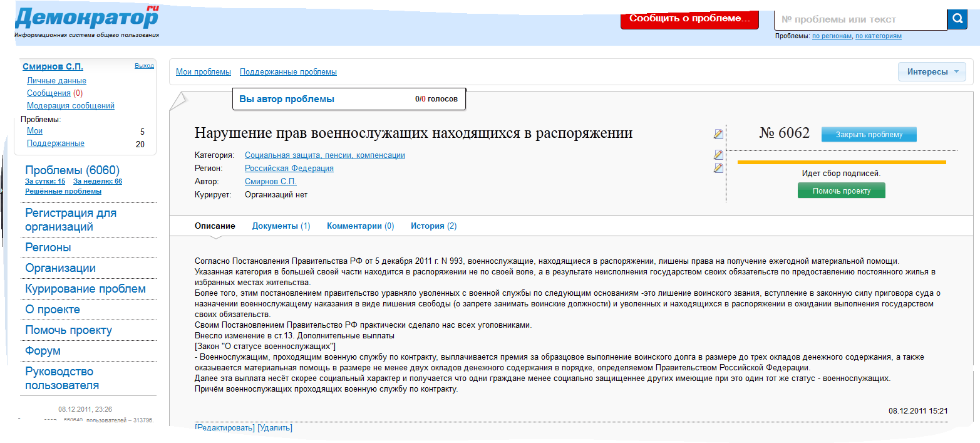980x443 pixels.
Task: Expand the Интересы dropdown
Action: [932, 71]
